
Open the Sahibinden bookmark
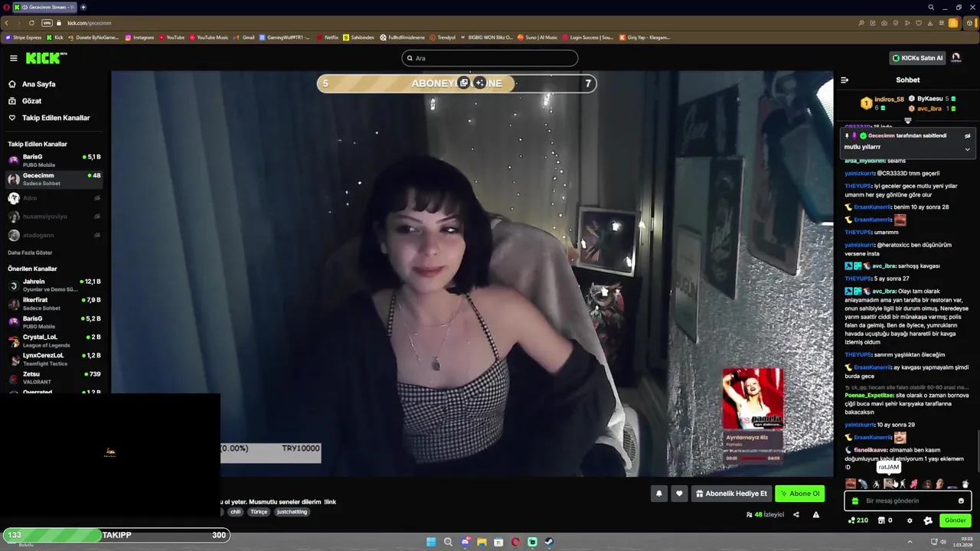coord(358,37)
